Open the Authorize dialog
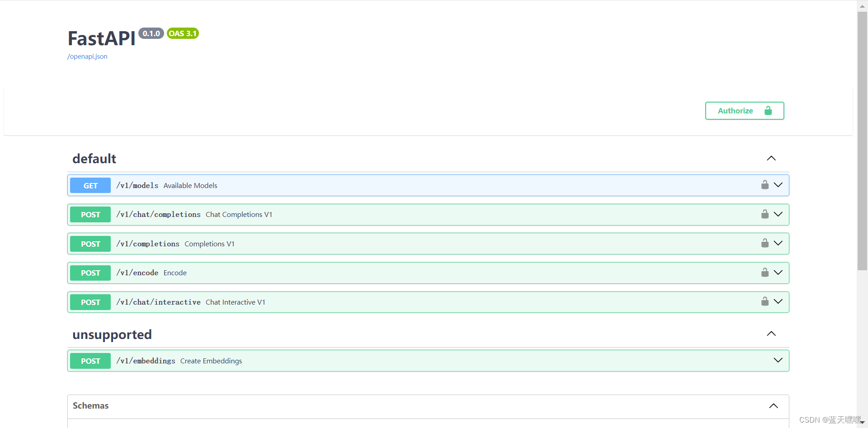This screenshot has height=428, width=868. (745, 111)
